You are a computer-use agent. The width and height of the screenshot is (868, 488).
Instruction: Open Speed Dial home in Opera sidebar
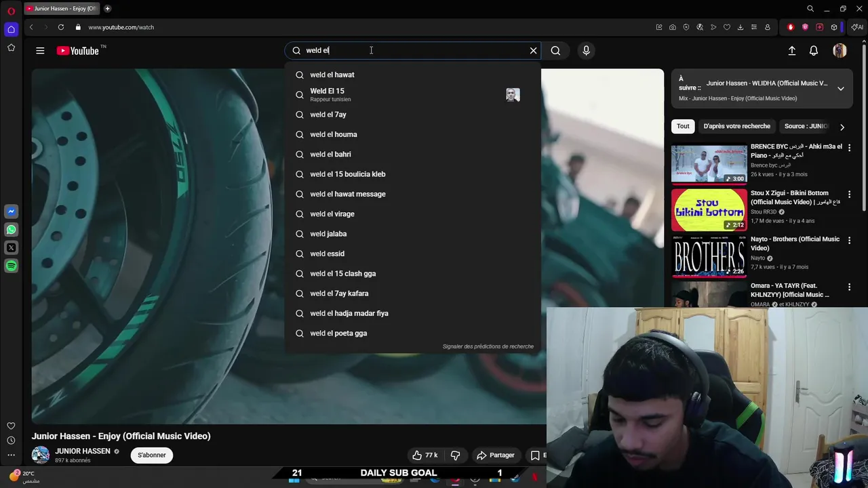[x=11, y=29]
